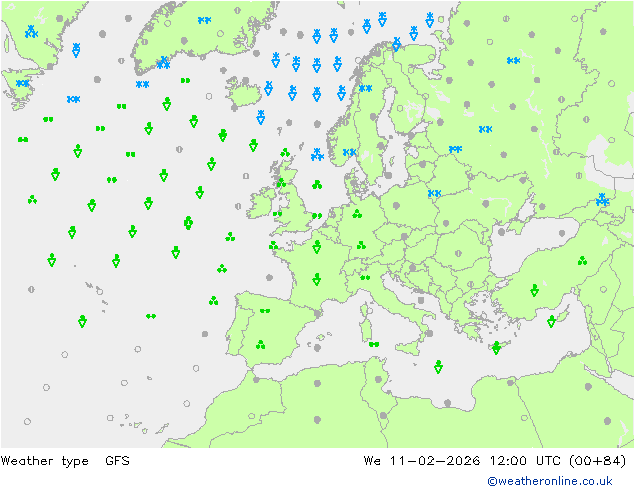Image resolution: width=634 pixels, height=490 pixels.
Task: Click the drizzle symbol over northern Spain
Action: [x=265, y=310]
